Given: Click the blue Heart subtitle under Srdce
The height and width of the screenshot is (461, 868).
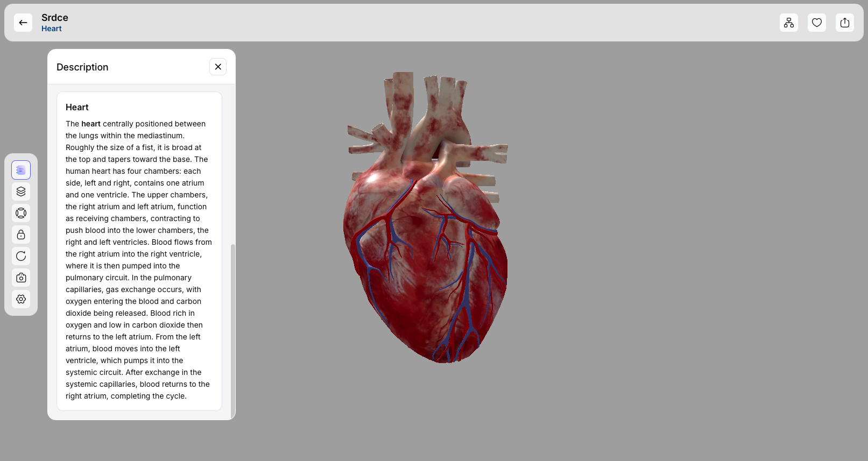Looking at the screenshot, I should tap(52, 29).
